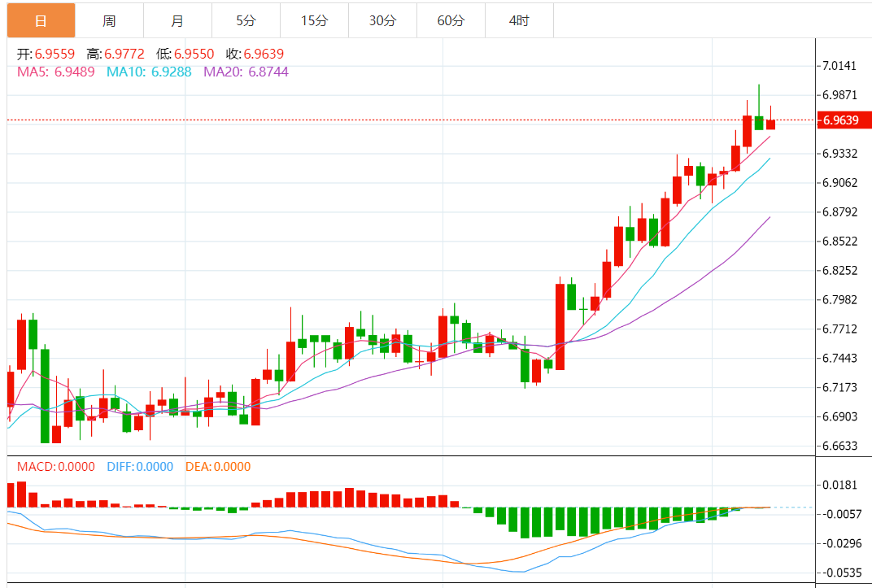Image resolution: width=872 pixels, height=588 pixels.
Task: Click the DEA: 0.0000 label
Action: pos(218,466)
